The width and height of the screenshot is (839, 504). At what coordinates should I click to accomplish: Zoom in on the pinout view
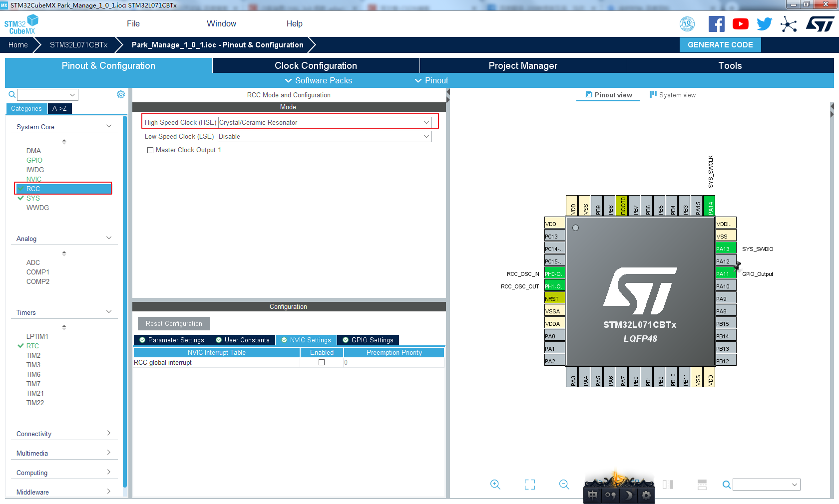(495, 484)
